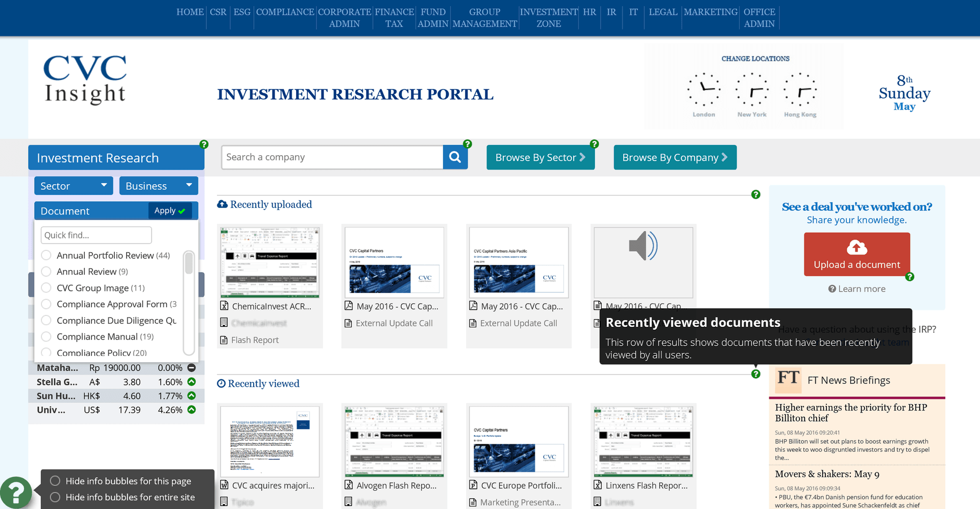Image resolution: width=980 pixels, height=509 pixels.
Task: Click the green question mark in bottom-left corner
Action: (x=16, y=492)
